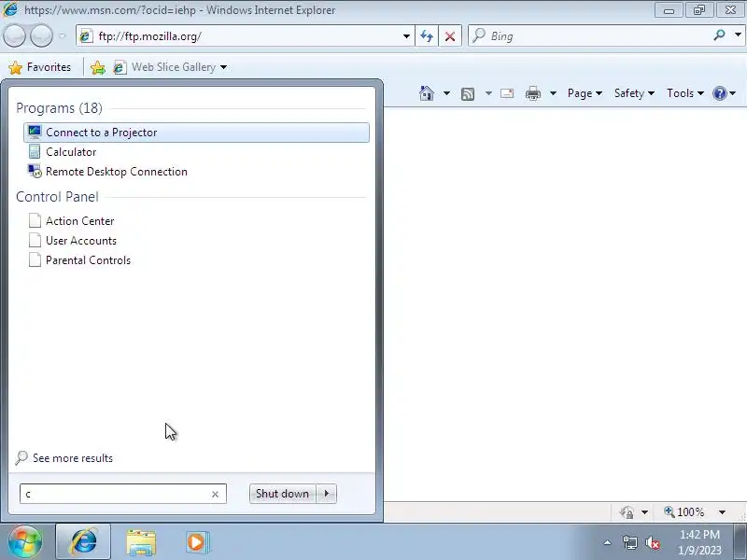Click the Read Mail icon
The width and height of the screenshot is (747, 560).
click(507, 93)
